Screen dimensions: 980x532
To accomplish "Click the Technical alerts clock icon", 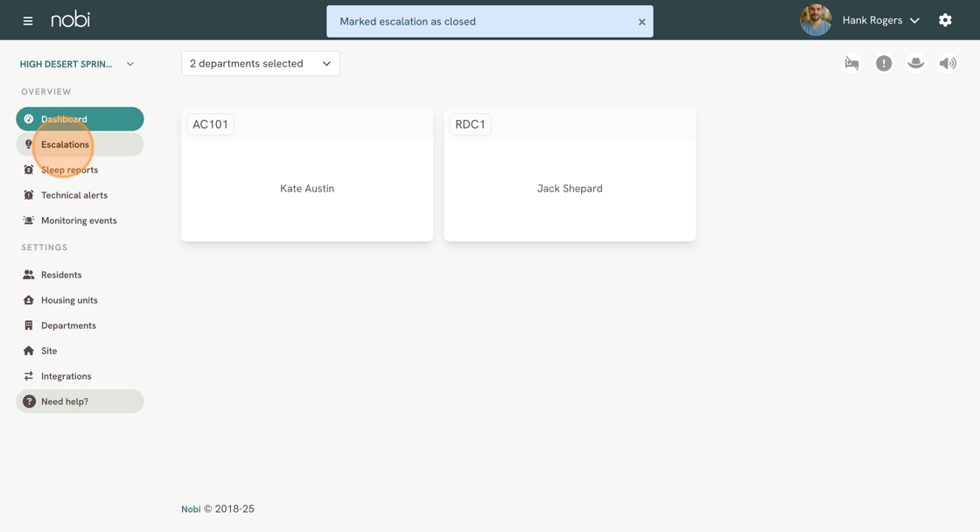I will [x=29, y=195].
